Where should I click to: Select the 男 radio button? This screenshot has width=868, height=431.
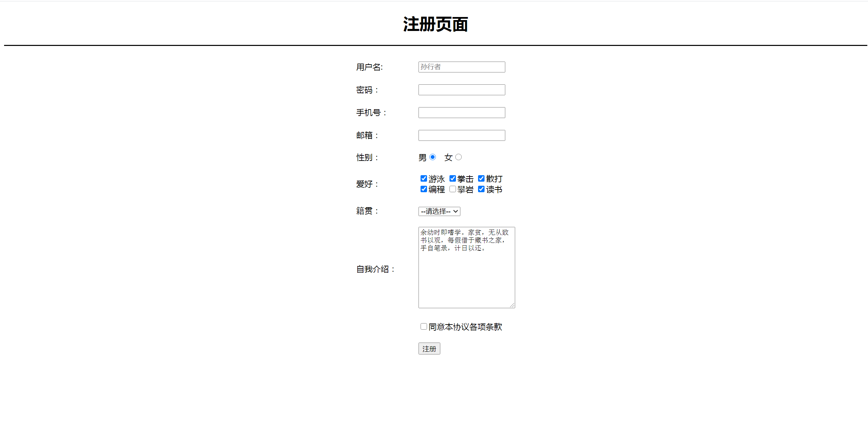click(x=432, y=157)
